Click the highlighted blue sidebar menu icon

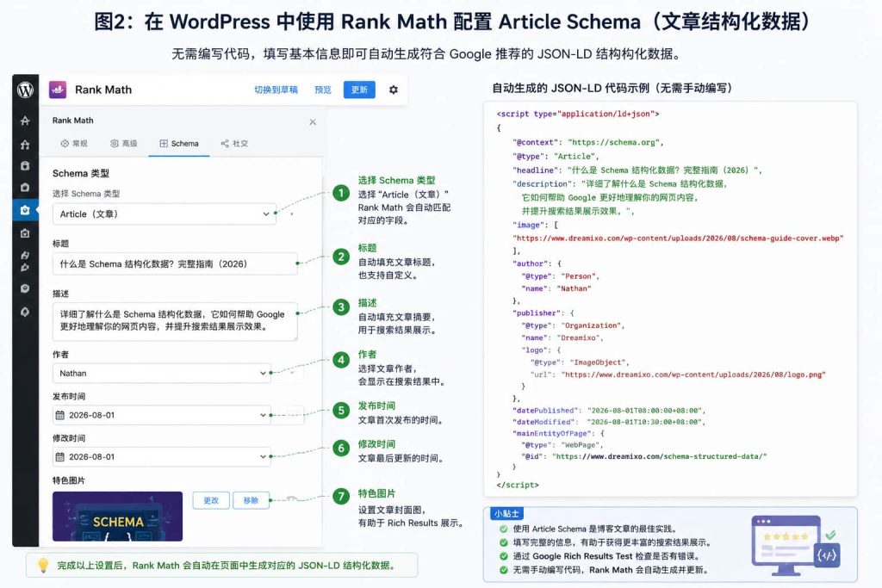click(x=25, y=210)
